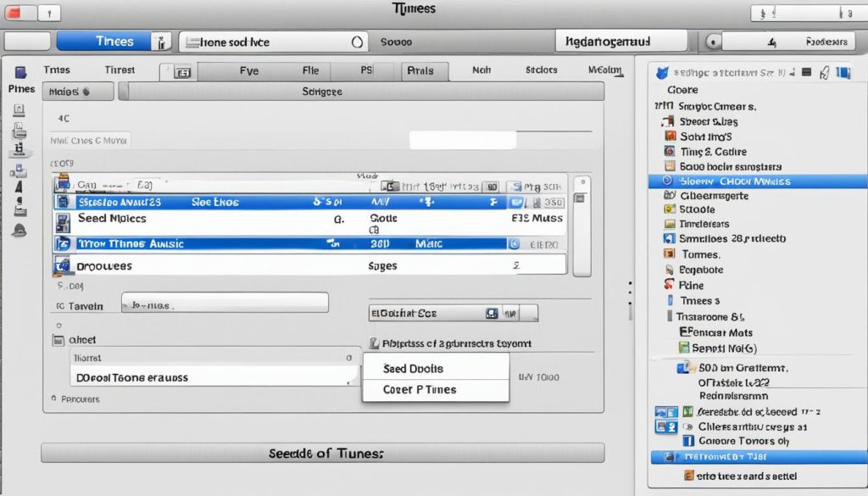Click the Tiinest link in top row
This screenshot has width=868, height=496.
[120, 70]
